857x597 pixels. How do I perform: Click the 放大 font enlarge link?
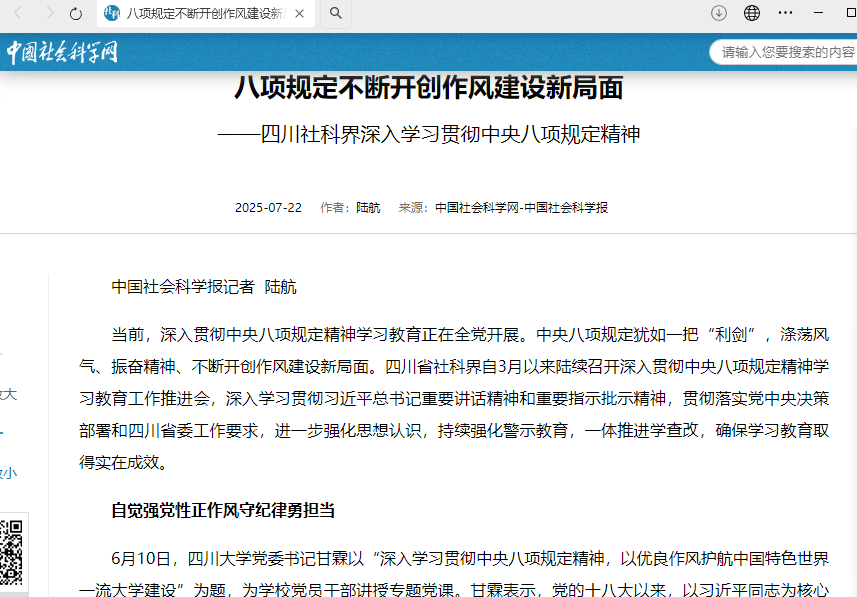click(x=8, y=394)
